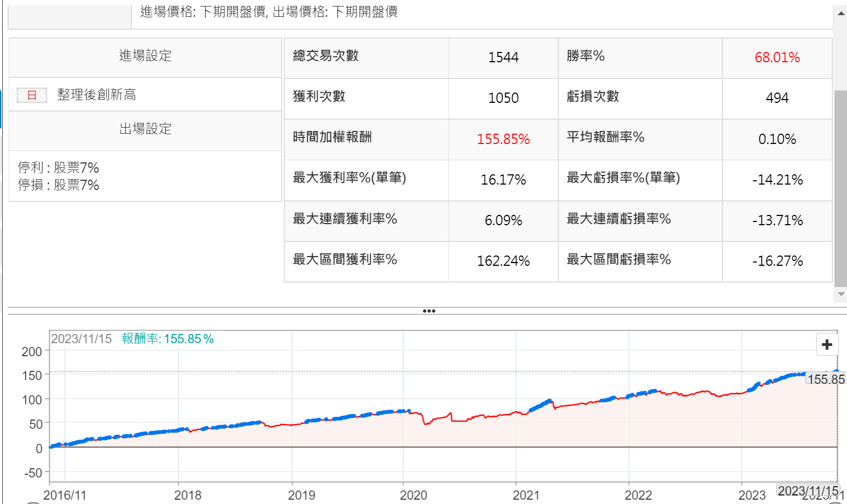Click the 2018 label on chart x-axis
Screen dimensions: 847x504
point(187,495)
